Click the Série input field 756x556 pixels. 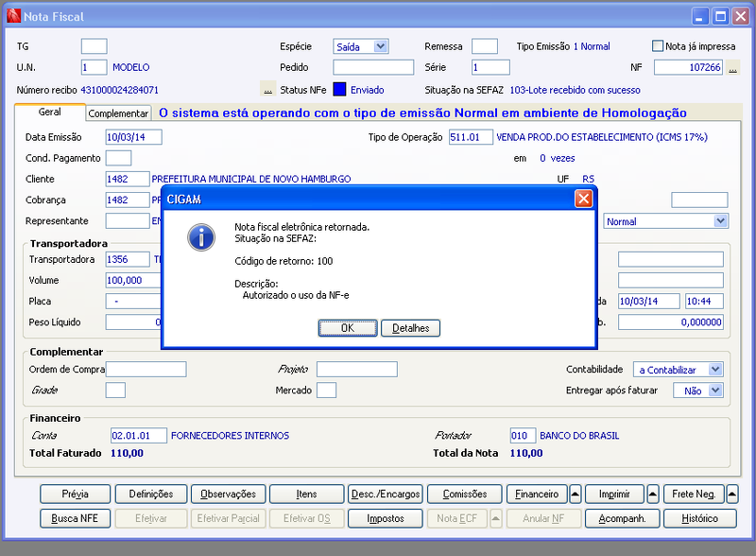(x=490, y=67)
